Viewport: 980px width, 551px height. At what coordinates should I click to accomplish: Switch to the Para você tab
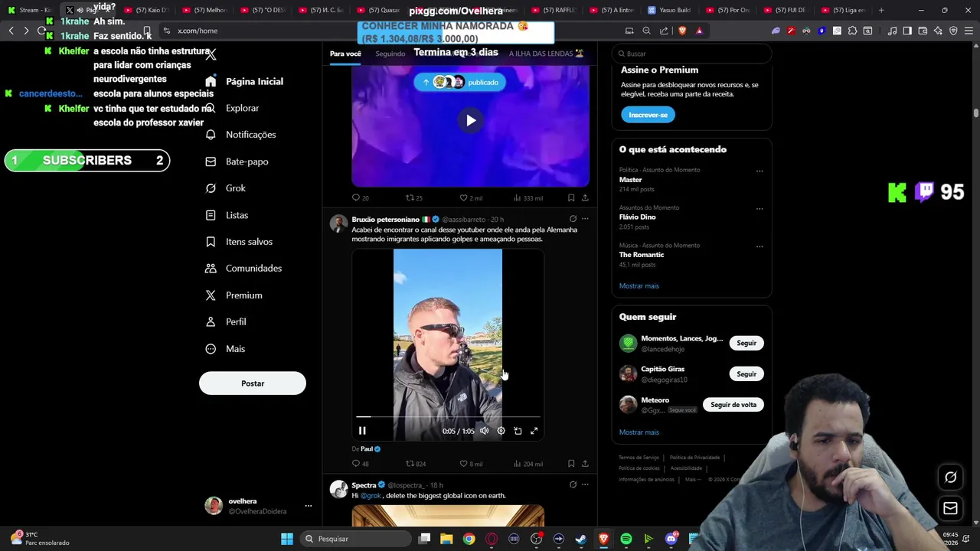[x=345, y=54]
